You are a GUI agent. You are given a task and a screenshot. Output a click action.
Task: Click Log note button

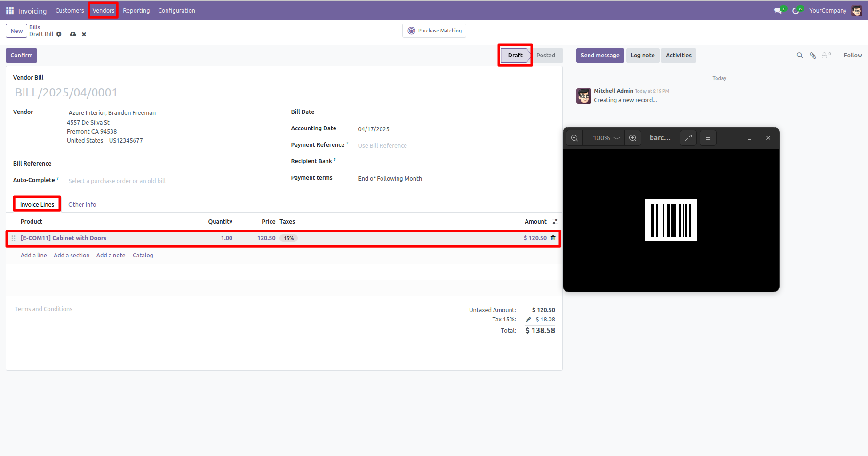pos(643,56)
